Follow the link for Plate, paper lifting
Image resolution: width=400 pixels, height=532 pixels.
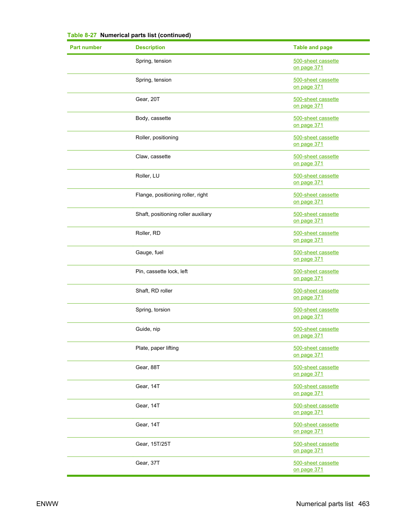[x=316, y=351]
